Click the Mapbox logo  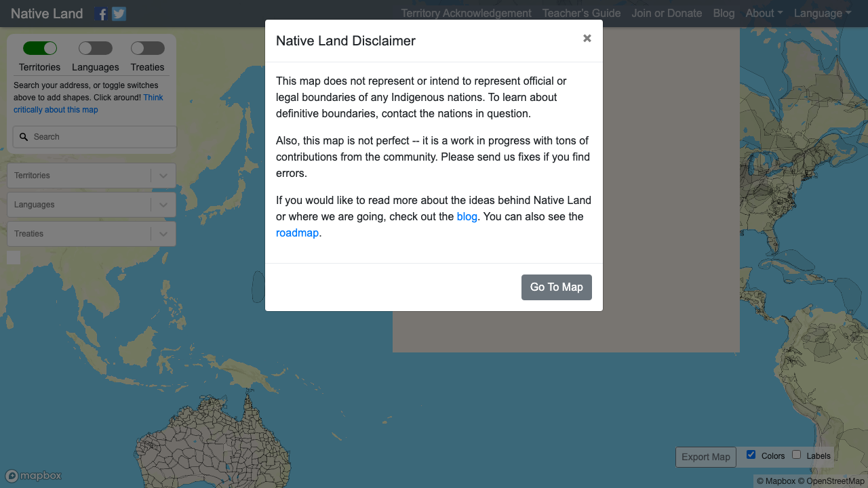pos(34,476)
